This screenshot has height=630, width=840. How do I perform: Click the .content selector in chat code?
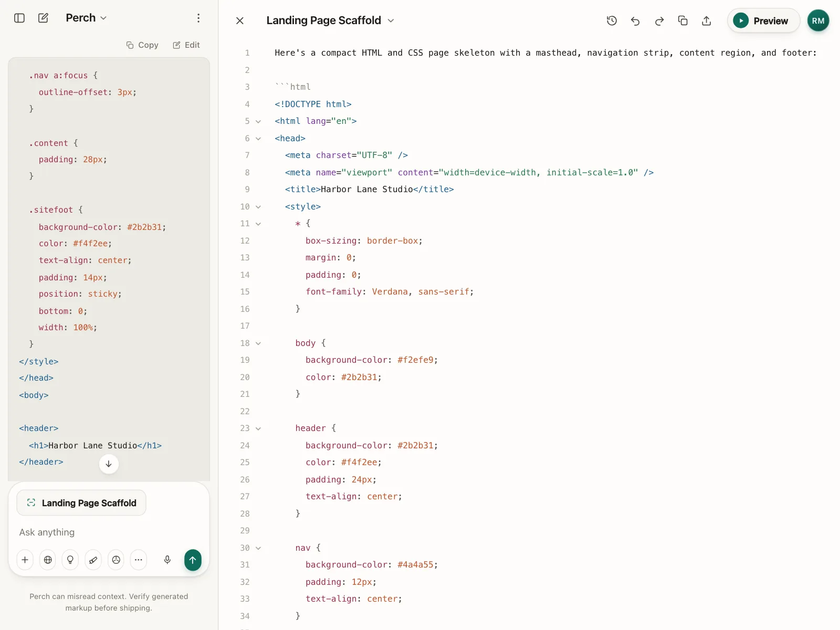pos(48,143)
